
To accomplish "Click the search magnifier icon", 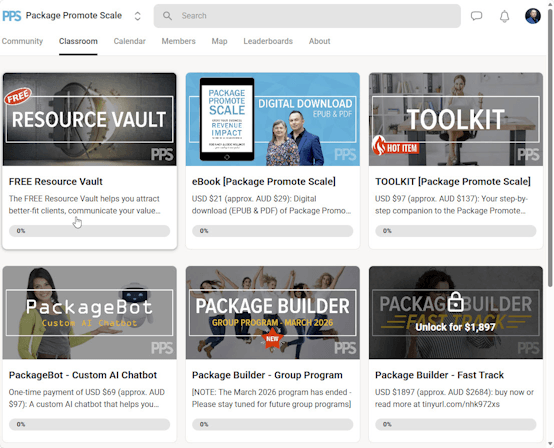I will tap(167, 16).
